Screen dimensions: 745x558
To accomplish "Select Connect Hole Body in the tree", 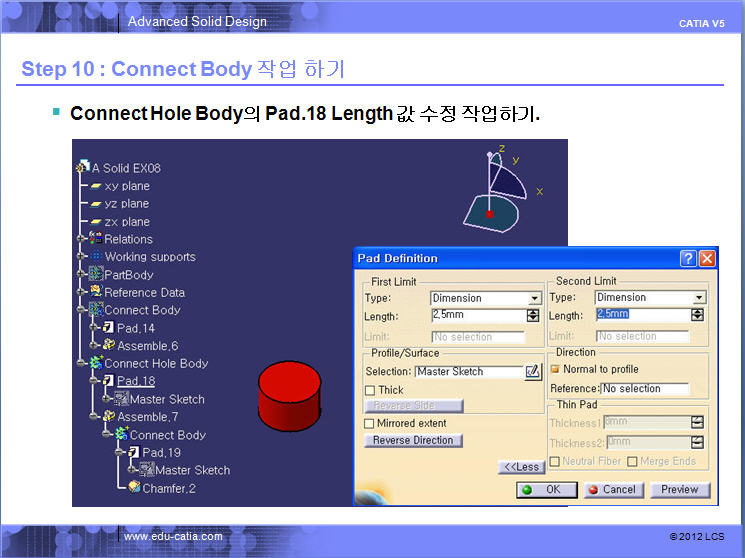I will click(x=156, y=363).
